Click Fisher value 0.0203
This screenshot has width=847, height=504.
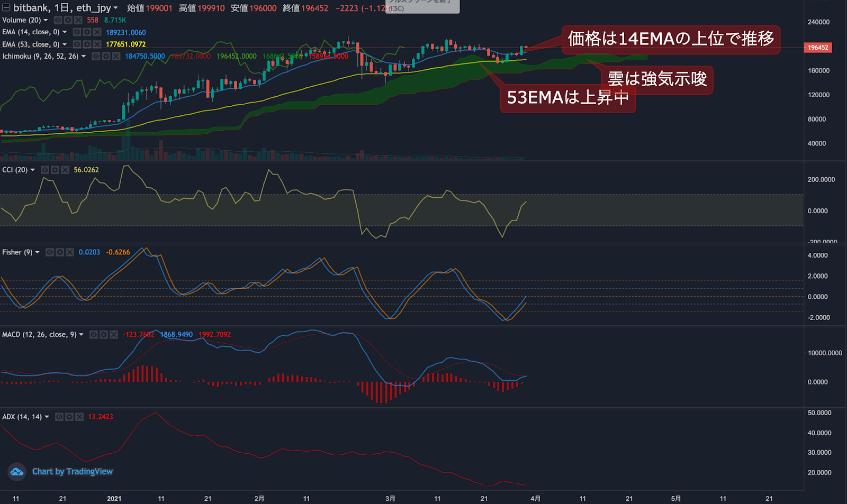(x=89, y=252)
